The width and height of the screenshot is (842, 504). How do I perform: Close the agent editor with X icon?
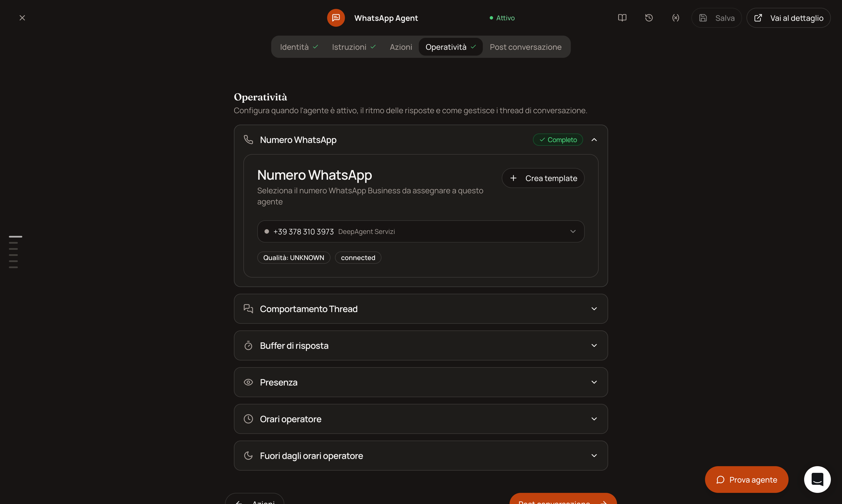click(x=22, y=18)
